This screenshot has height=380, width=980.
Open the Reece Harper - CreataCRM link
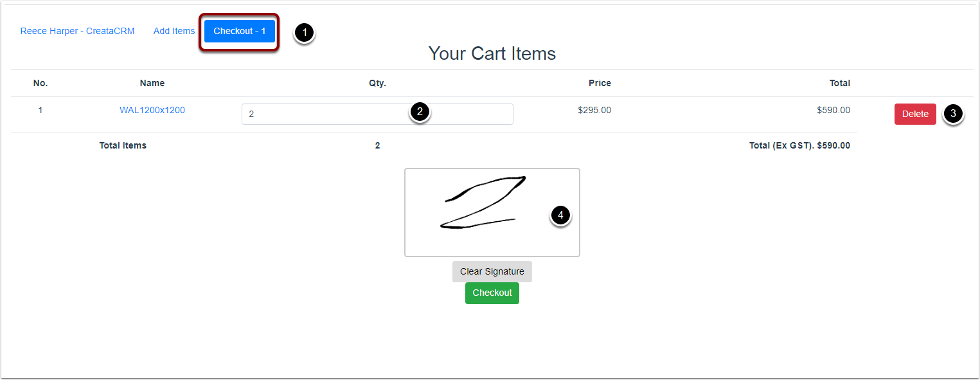point(78,31)
